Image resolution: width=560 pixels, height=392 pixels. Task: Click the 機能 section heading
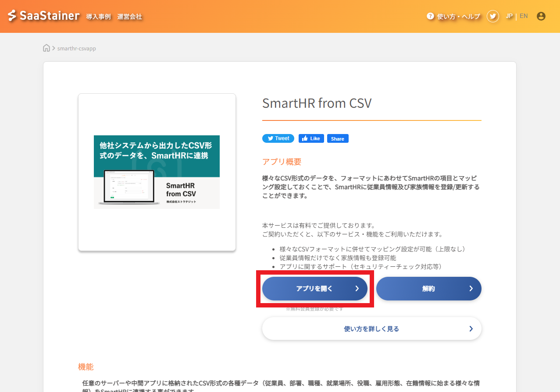(x=86, y=367)
